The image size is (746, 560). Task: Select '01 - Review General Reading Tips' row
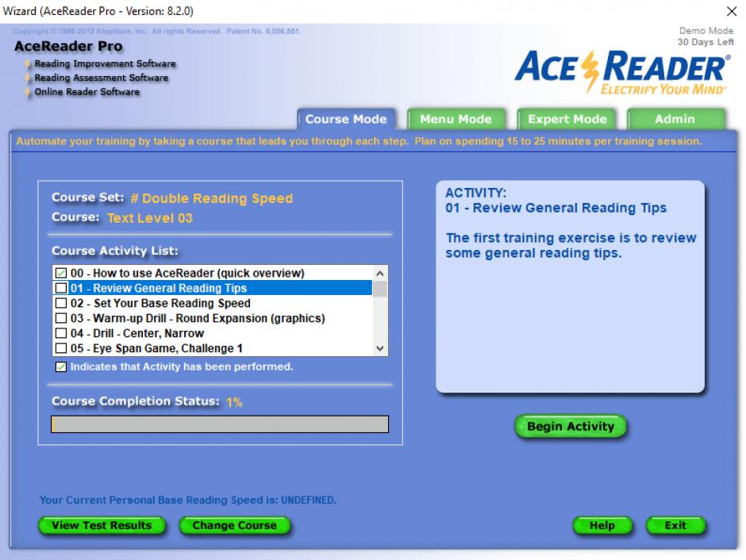tap(213, 288)
